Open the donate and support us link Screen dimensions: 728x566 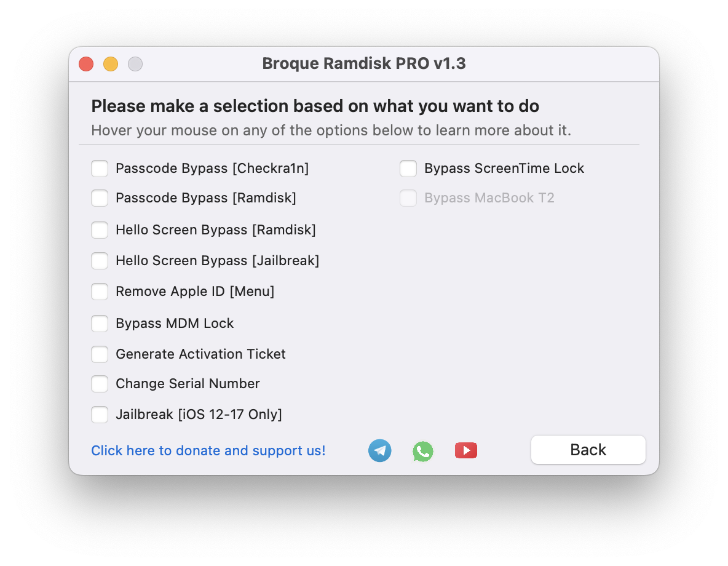coord(208,450)
